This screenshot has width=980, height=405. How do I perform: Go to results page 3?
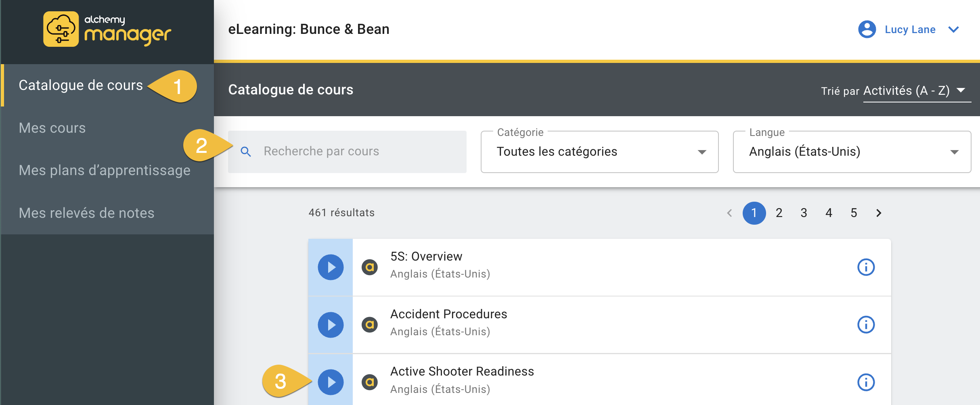pyautogui.click(x=804, y=213)
